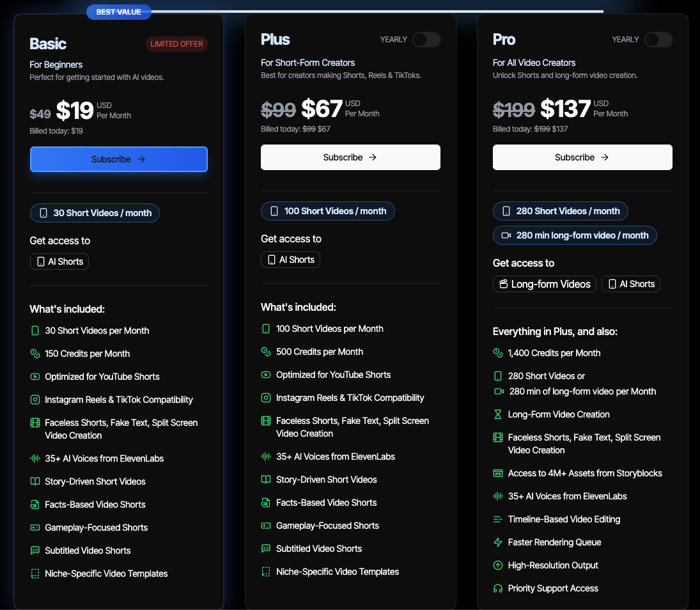Click the lightning icon for Faster Rendering Queue

[498, 542]
